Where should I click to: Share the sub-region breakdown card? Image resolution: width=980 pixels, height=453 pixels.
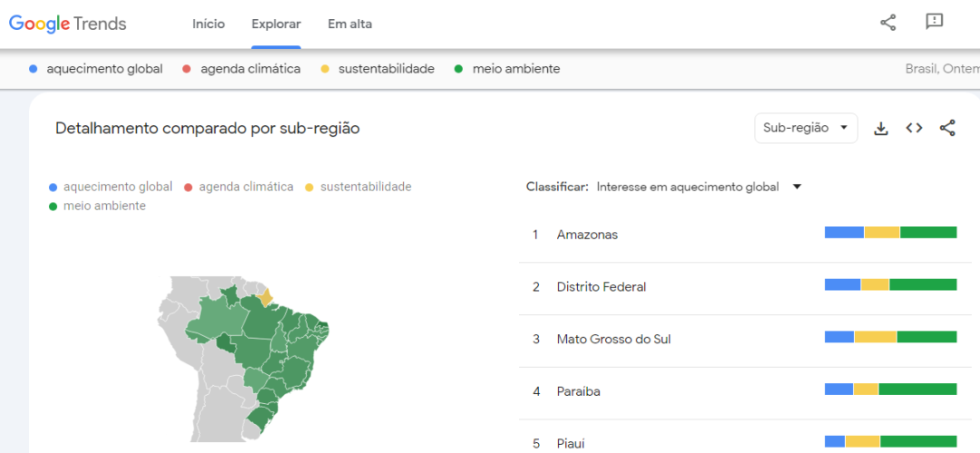[x=947, y=128]
